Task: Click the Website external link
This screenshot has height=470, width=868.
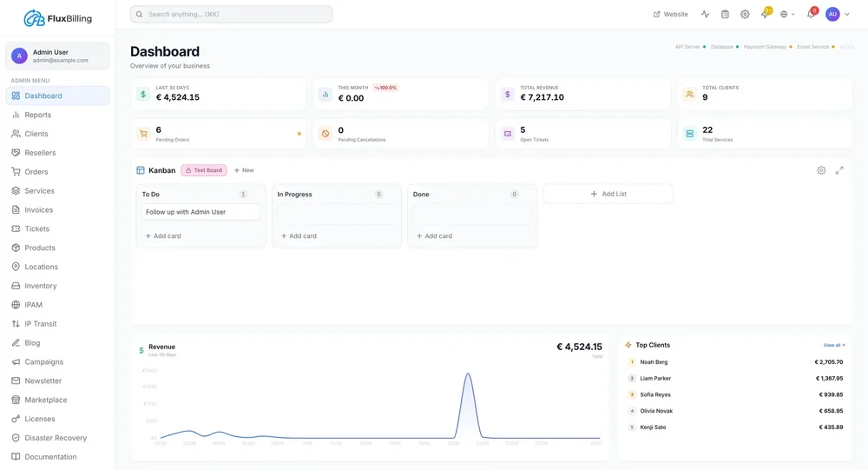Action: point(670,15)
